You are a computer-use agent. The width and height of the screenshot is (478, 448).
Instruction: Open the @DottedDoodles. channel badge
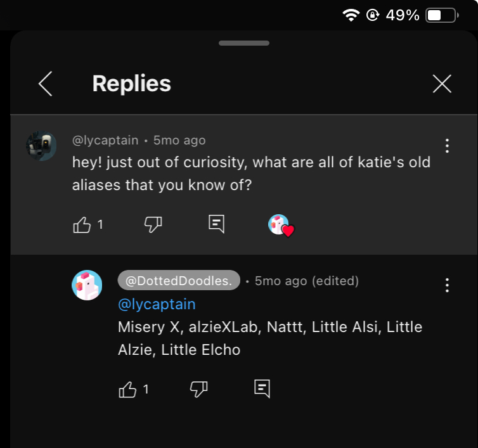tap(179, 280)
